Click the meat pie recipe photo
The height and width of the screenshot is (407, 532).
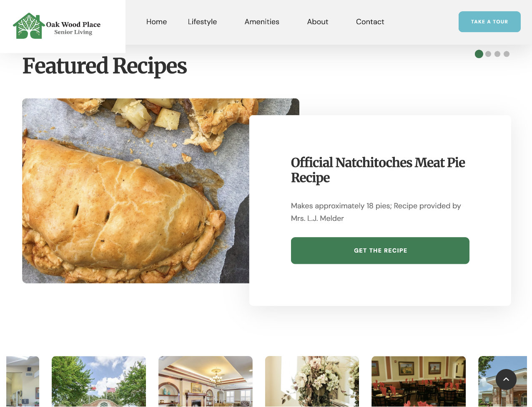click(x=136, y=191)
